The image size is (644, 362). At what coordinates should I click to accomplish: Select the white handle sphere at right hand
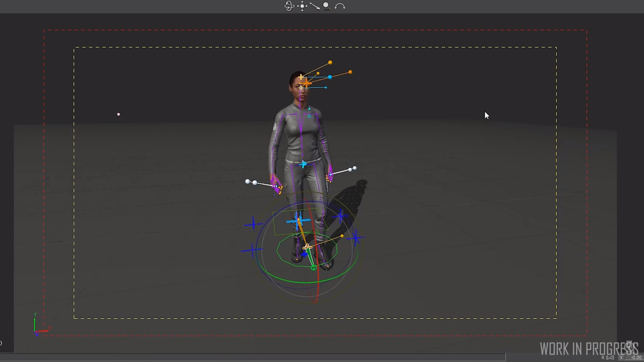tap(355, 168)
